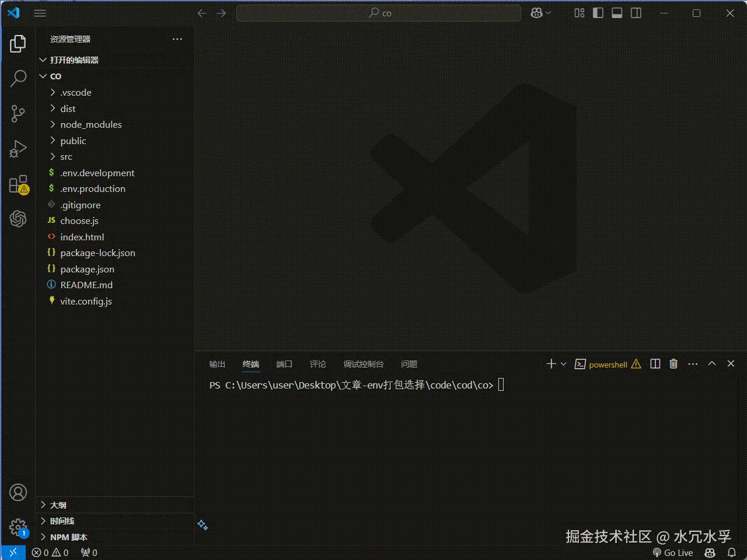Open the Source Control view
This screenshot has height=560, width=747.
pyautogui.click(x=18, y=114)
